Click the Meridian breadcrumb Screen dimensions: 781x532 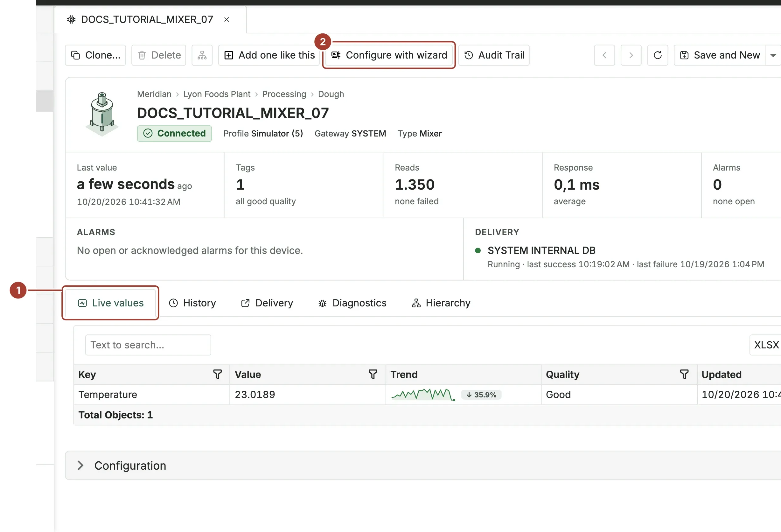coord(154,94)
